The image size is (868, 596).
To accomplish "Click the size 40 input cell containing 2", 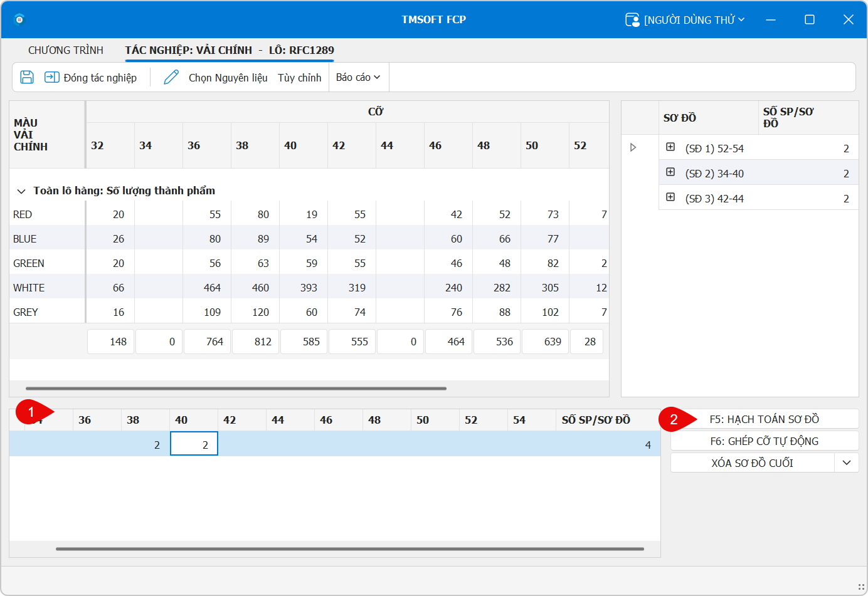I will [x=194, y=444].
